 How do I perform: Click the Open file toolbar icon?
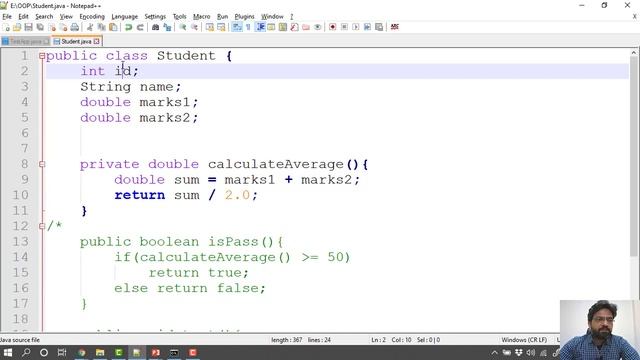tap(17, 27)
